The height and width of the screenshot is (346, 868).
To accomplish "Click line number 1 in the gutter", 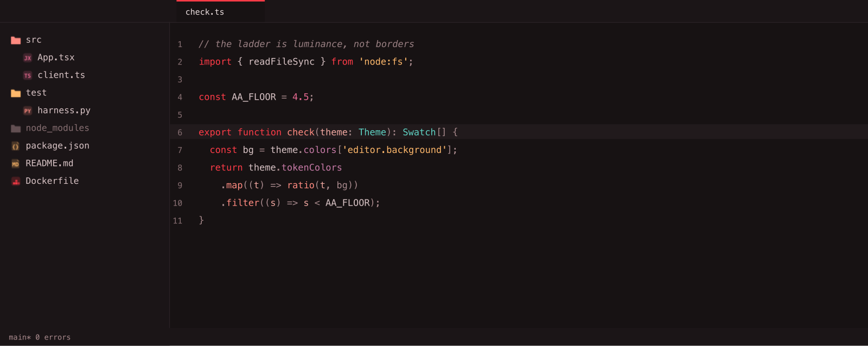I will (x=180, y=44).
